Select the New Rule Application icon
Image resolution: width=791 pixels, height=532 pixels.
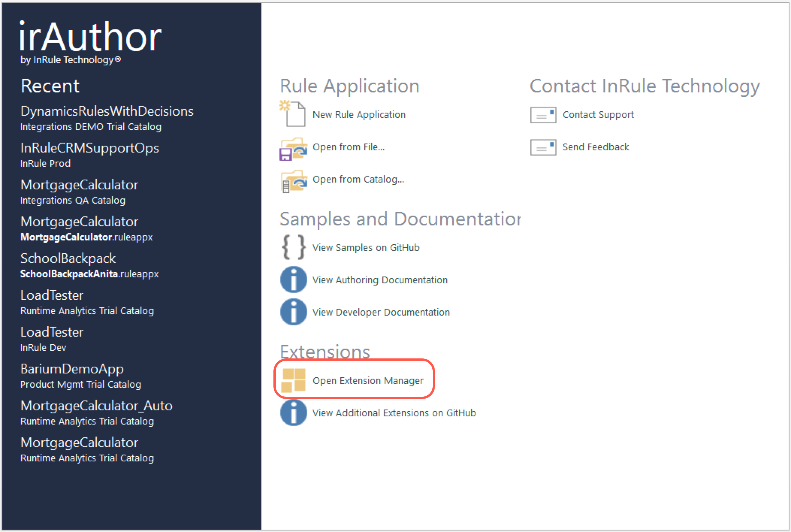[x=293, y=114]
